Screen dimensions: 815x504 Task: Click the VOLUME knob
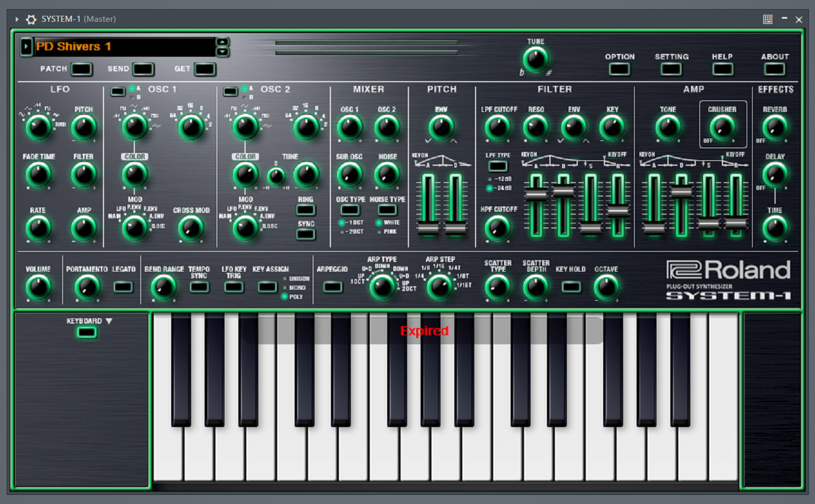point(38,287)
